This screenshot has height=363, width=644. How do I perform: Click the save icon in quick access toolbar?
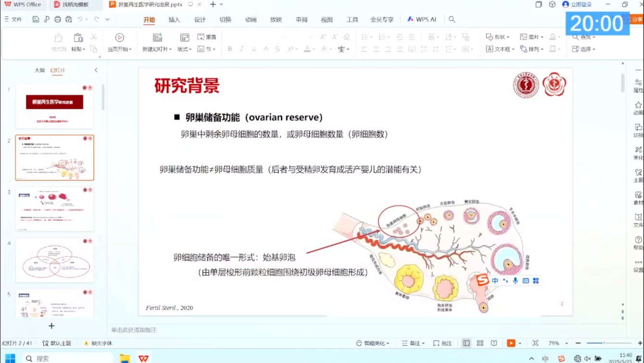[36, 20]
